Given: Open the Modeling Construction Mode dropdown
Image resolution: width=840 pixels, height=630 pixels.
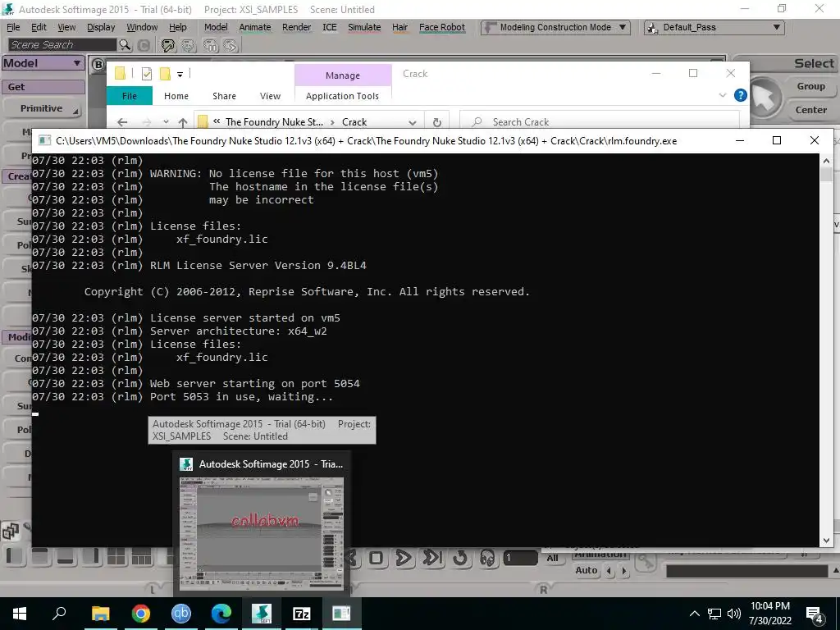Looking at the screenshot, I should (x=555, y=27).
